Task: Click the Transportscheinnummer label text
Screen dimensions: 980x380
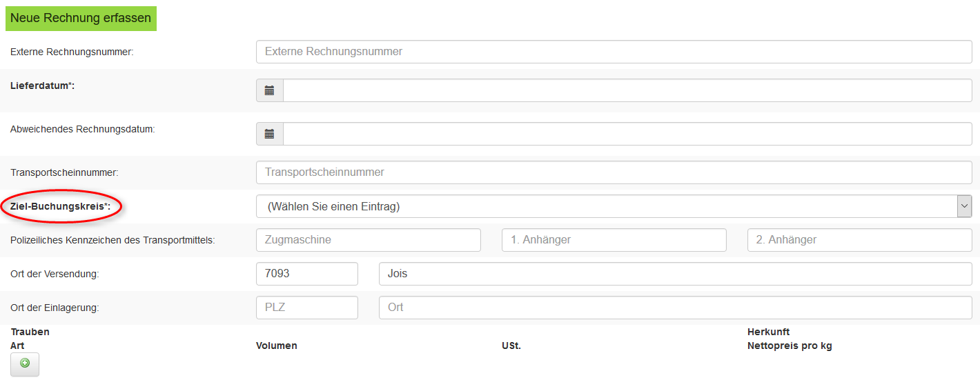Action: (x=64, y=172)
